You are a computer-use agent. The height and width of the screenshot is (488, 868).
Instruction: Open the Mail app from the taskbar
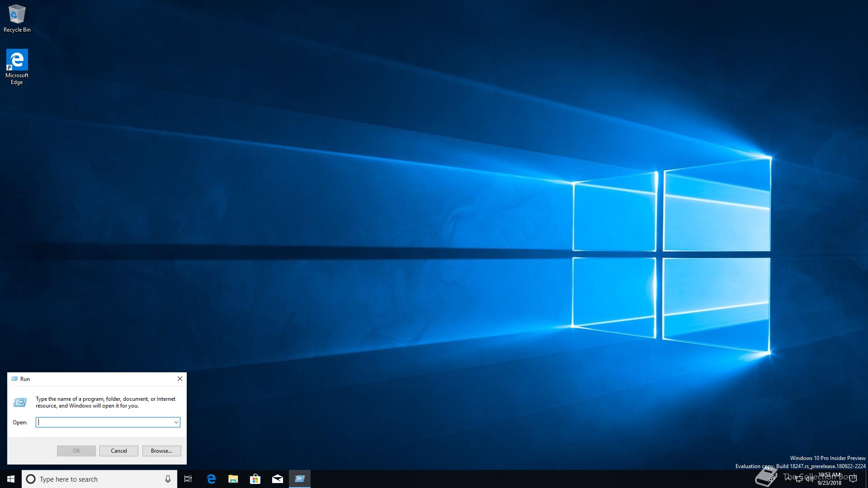coord(278,479)
